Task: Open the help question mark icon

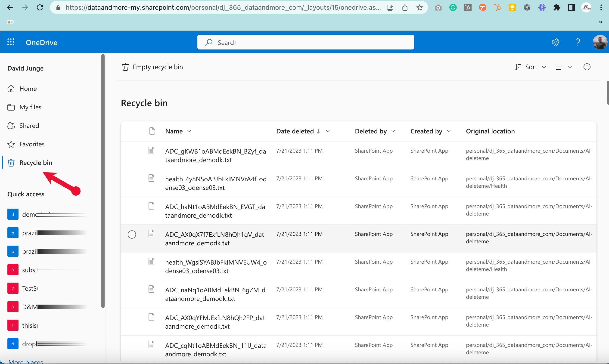Action: [x=578, y=42]
